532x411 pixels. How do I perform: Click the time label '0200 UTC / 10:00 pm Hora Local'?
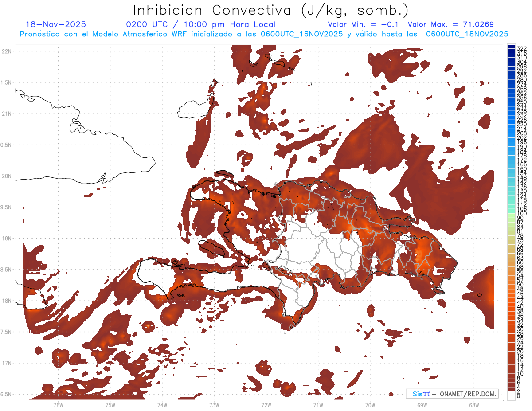(201, 24)
